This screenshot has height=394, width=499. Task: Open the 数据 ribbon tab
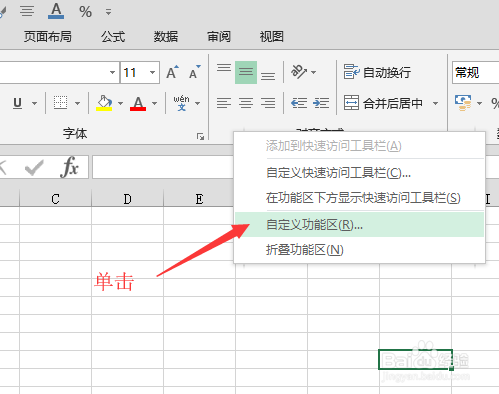point(166,36)
